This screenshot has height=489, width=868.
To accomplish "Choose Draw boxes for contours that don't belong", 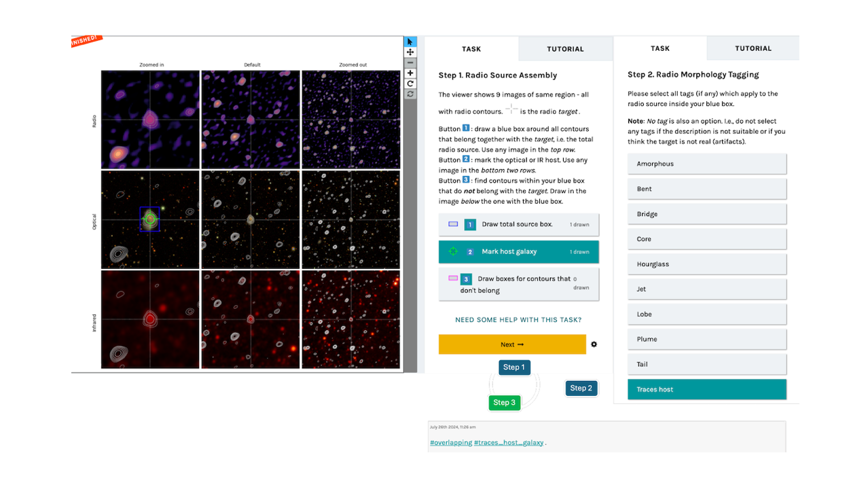I will (x=519, y=284).
